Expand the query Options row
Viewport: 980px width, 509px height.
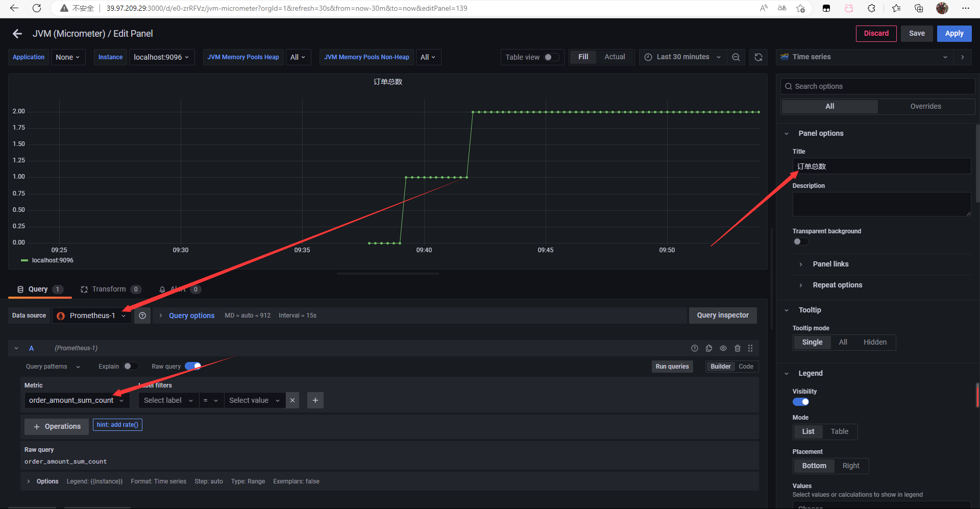tap(389, 481)
